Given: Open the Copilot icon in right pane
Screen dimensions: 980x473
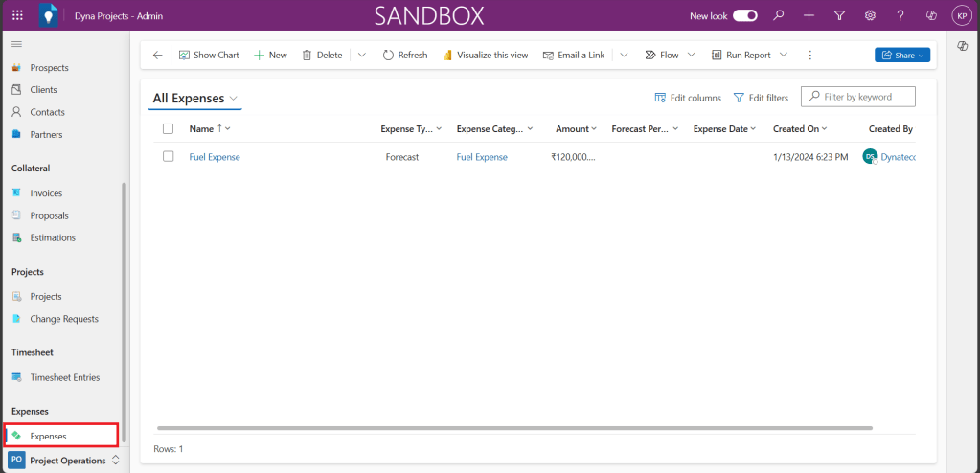Looking at the screenshot, I should [963, 47].
